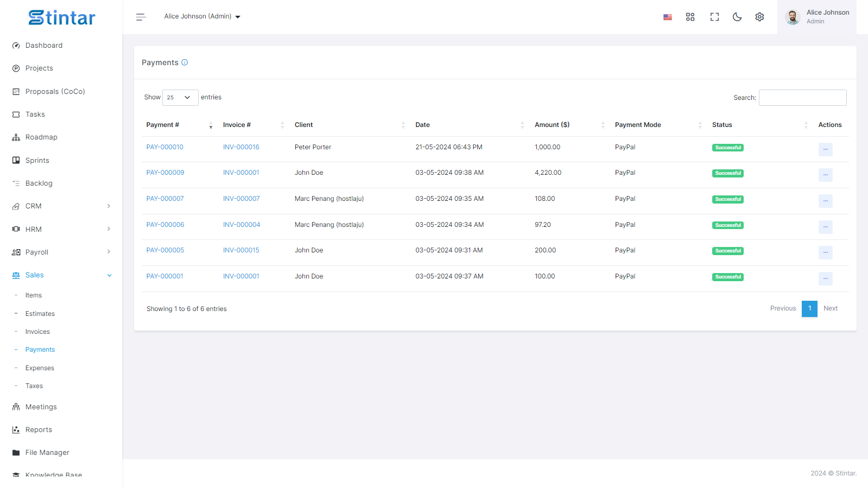Screen dimensions: 868x488
Task: Click the Next pagination button
Action: [831, 308]
